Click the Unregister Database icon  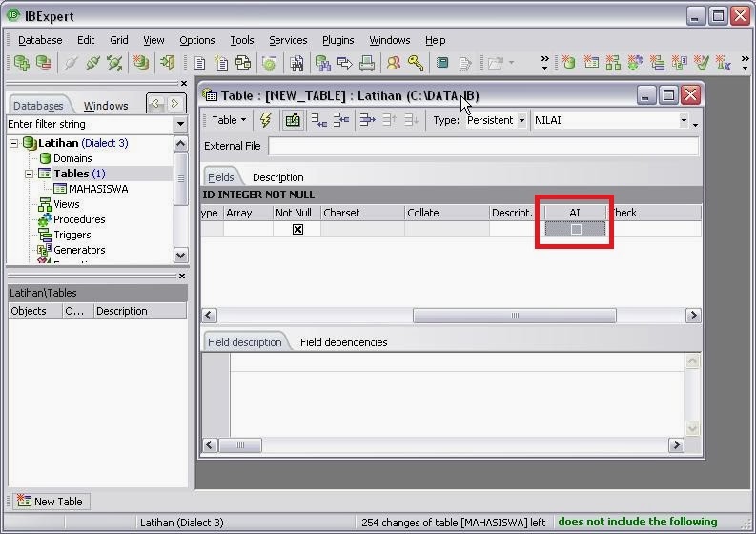[44, 63]
